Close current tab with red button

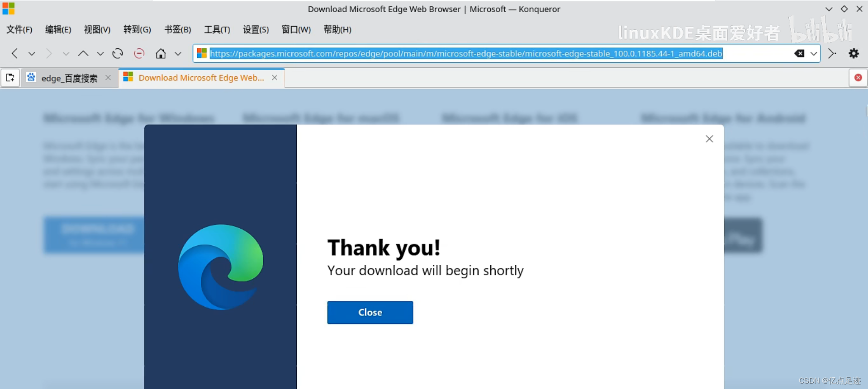coord(858,78)
